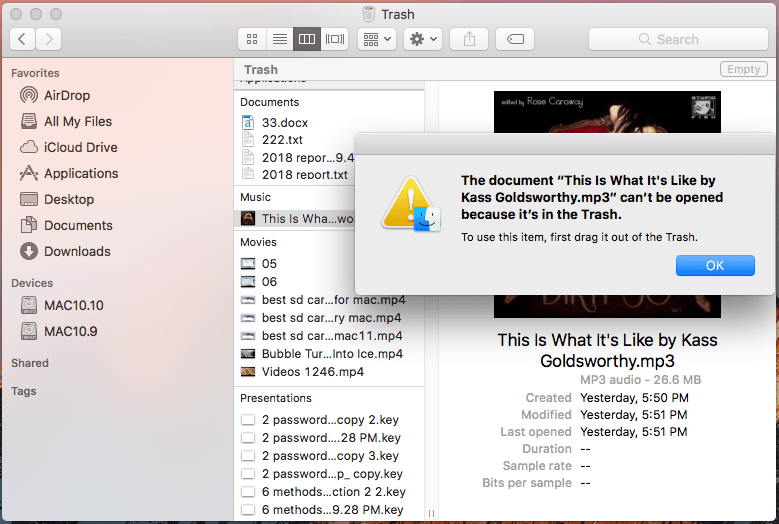The width and height of the screenshot is (779, 524).
Task: Open All My Files in sidebar
Action: click(x=78, y=121)
